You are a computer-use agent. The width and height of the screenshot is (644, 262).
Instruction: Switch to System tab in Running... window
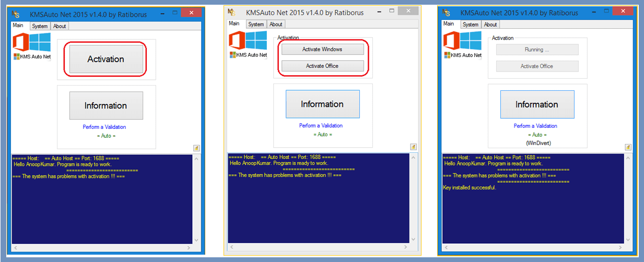[x=471, y=25]
